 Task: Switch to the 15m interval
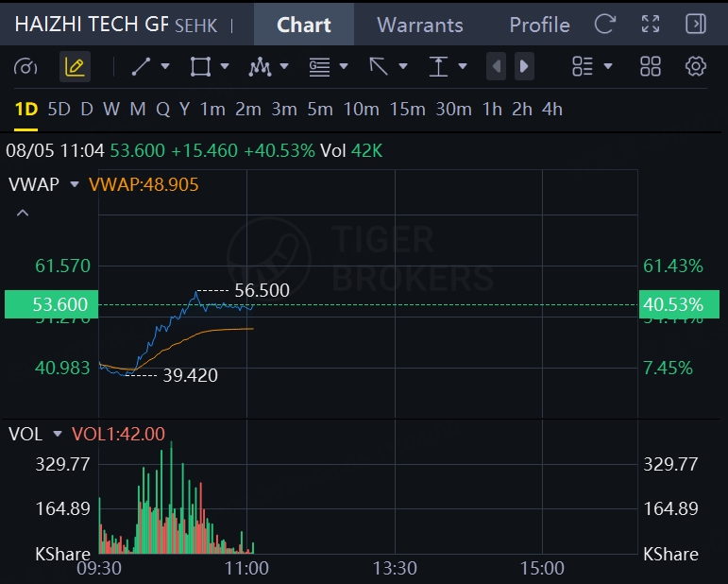click(407, 110)
